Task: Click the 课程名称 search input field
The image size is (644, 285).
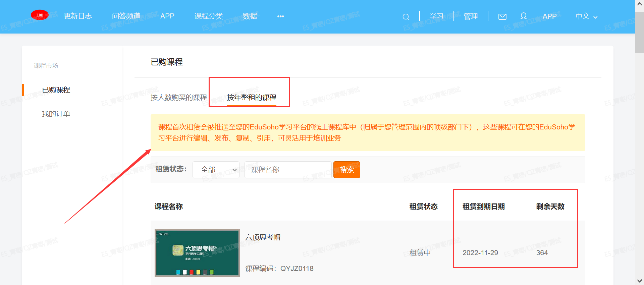Action: [x=288, y=170]
